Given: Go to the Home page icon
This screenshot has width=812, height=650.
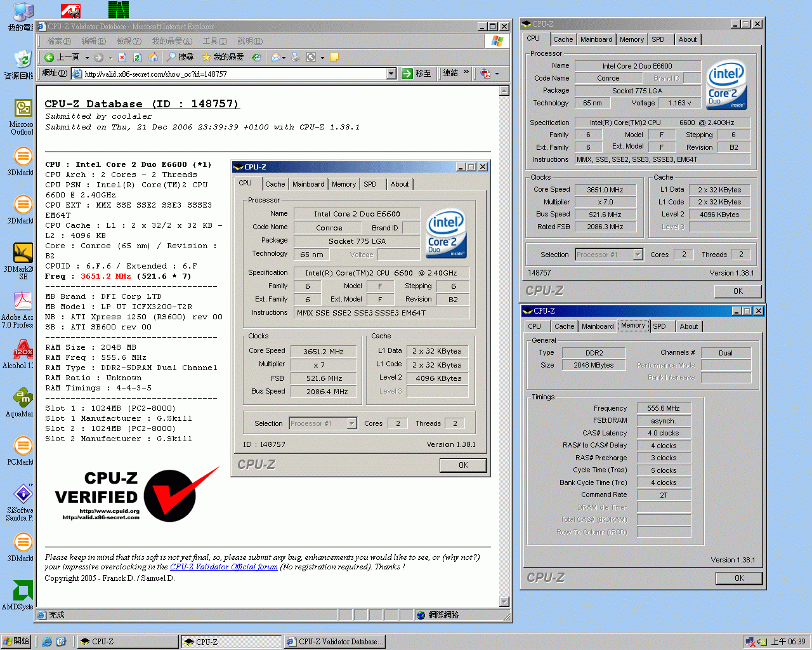Looking at the screenshot, I should [x=153, y=57].
